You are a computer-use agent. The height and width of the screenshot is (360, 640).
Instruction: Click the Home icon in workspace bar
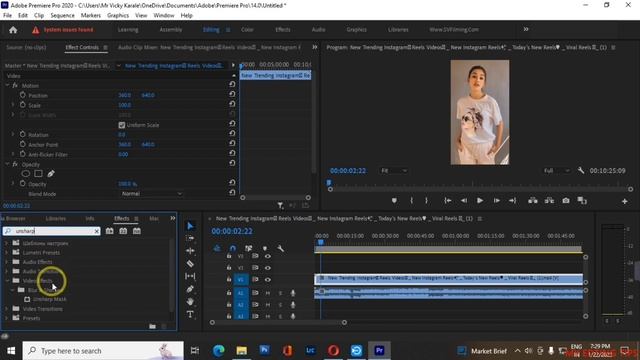pyautogui.click(x=13, y=30)
